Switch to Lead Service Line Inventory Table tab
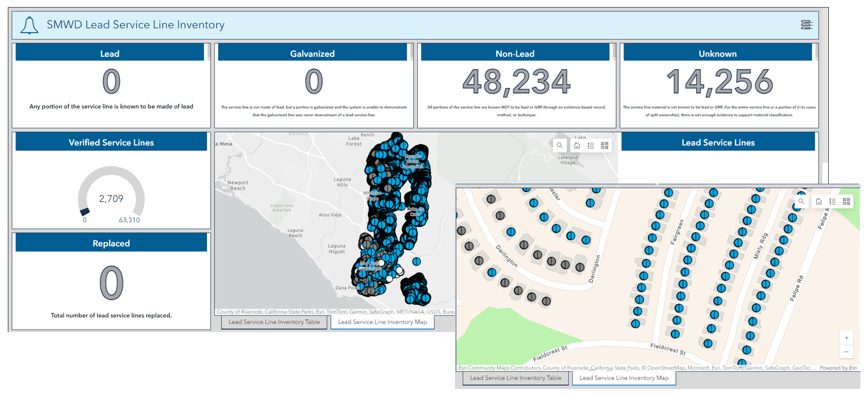Screen dimensions: 868x396 (x=274, y=322)
